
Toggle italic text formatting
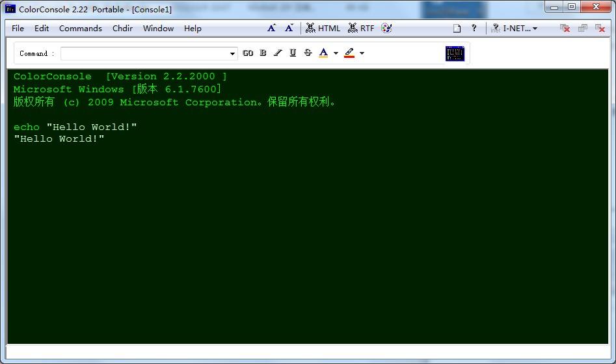[x=278, y=53]
